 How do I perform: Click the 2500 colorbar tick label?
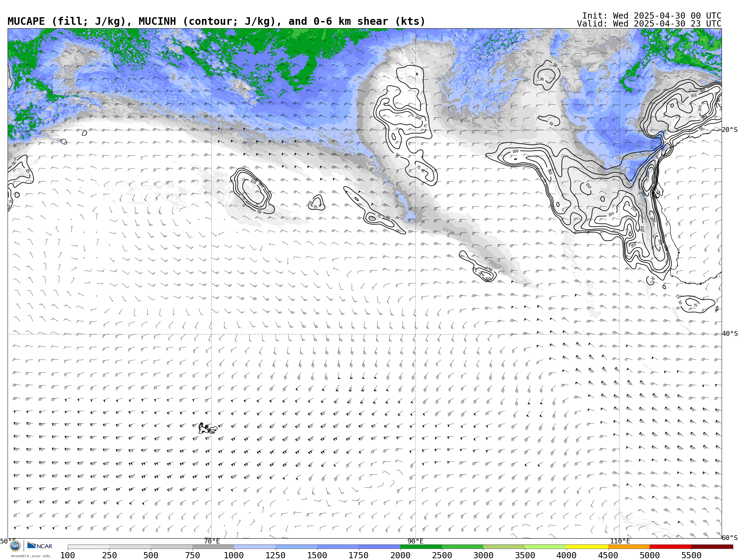tap(442, 556)
